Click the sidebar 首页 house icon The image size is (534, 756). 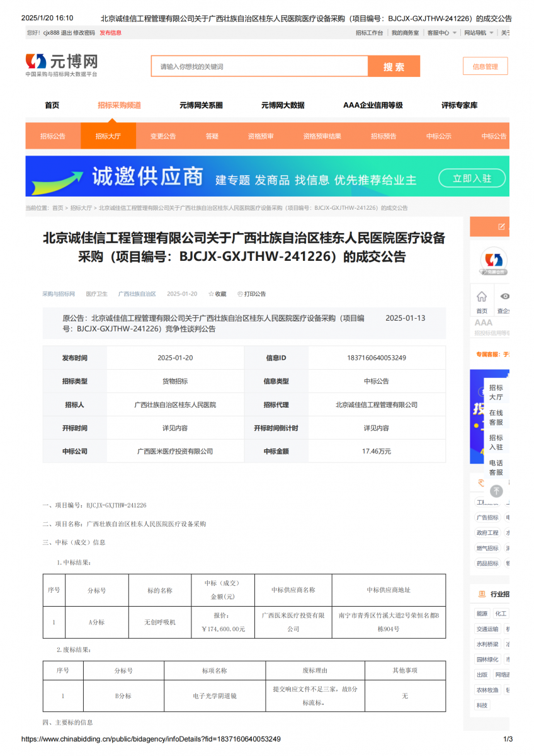tap(482, 297)
